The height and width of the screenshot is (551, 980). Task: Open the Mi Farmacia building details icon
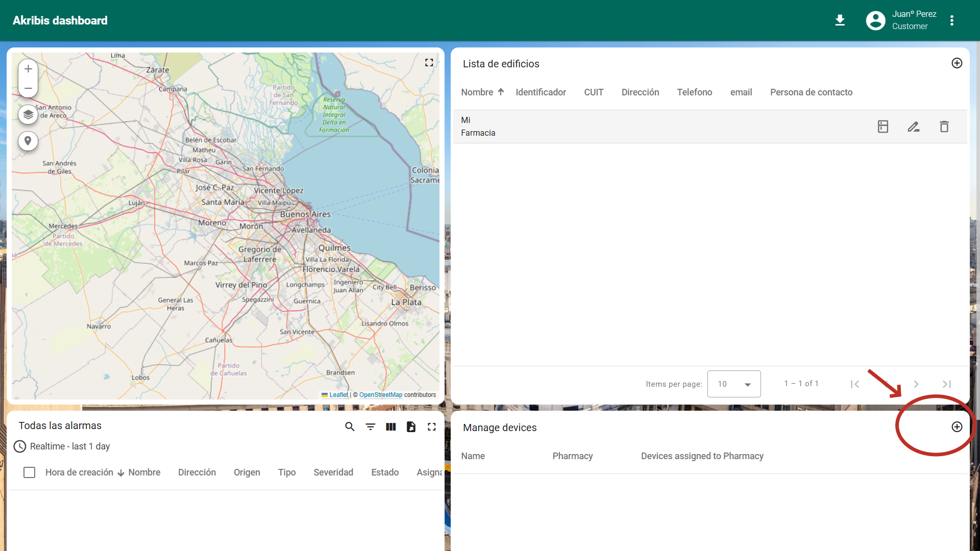[x=883, y=127]
